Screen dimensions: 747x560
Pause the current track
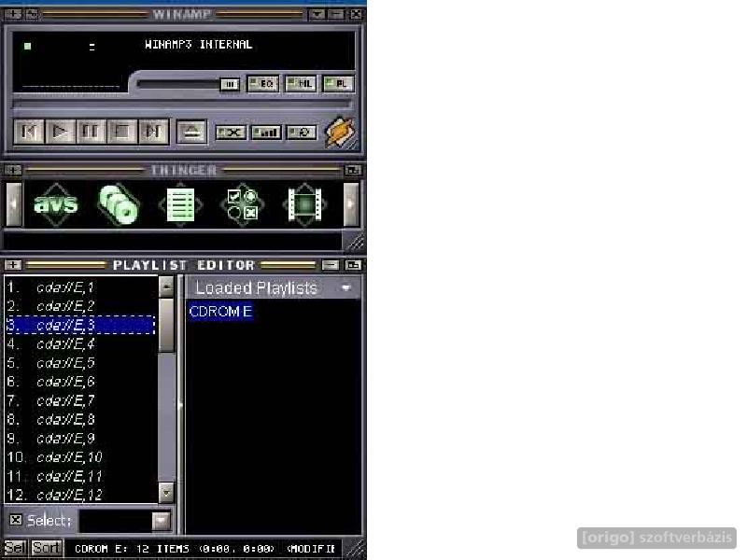(91, 132)
